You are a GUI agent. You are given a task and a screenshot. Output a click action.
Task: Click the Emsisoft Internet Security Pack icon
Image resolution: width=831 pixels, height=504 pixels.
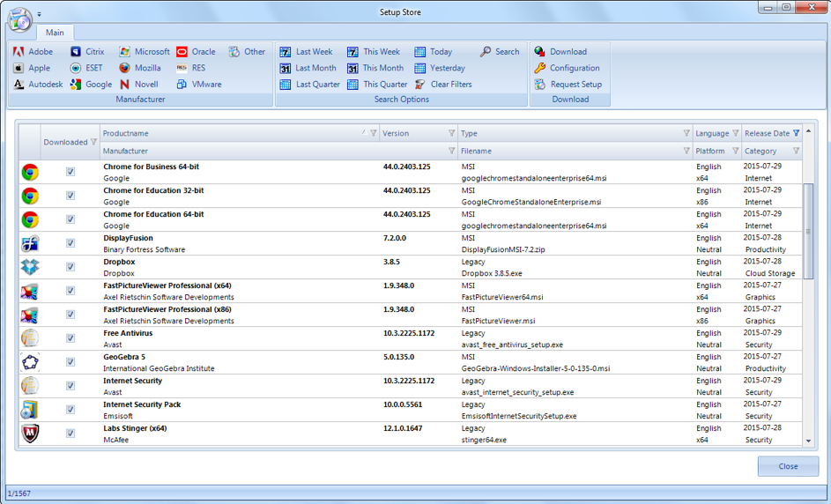pos(30,410)
